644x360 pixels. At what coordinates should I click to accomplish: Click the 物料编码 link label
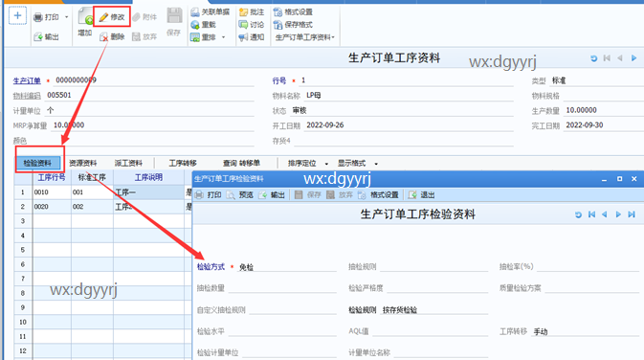(27, 96)
